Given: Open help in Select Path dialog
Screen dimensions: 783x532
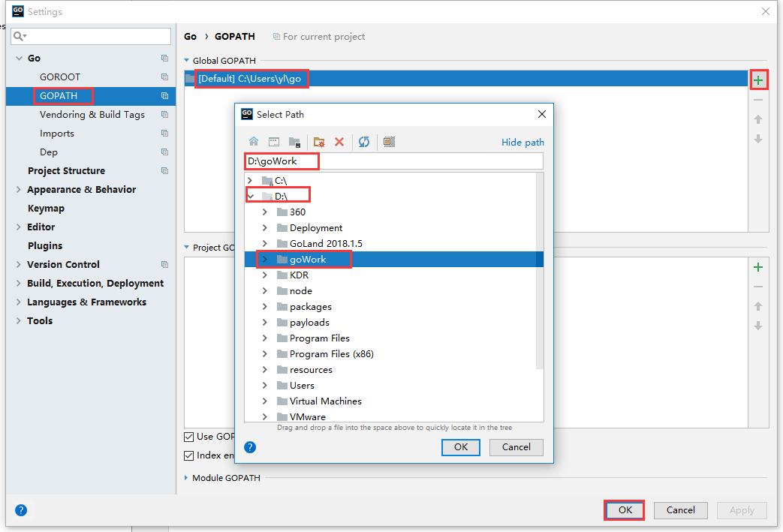Looking at the screenshot, I should pos(250,447).
